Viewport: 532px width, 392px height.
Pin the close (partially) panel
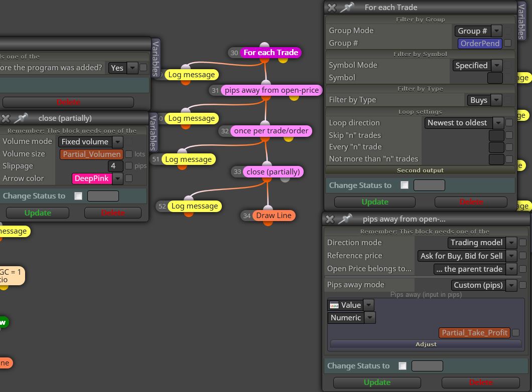click(21, 118)
